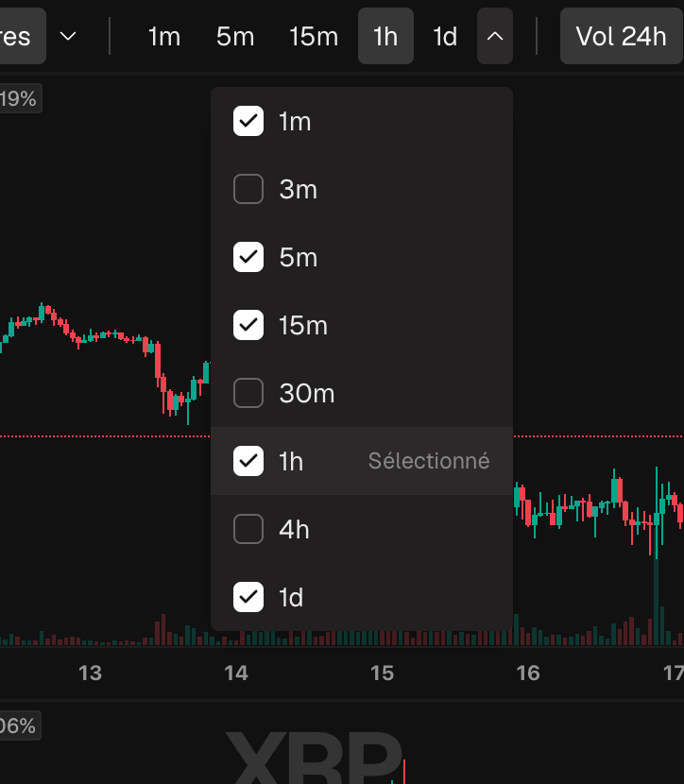Toggle the selected 1h checkbox
Screen dimensions: 684x784
(x=248, y=461)
